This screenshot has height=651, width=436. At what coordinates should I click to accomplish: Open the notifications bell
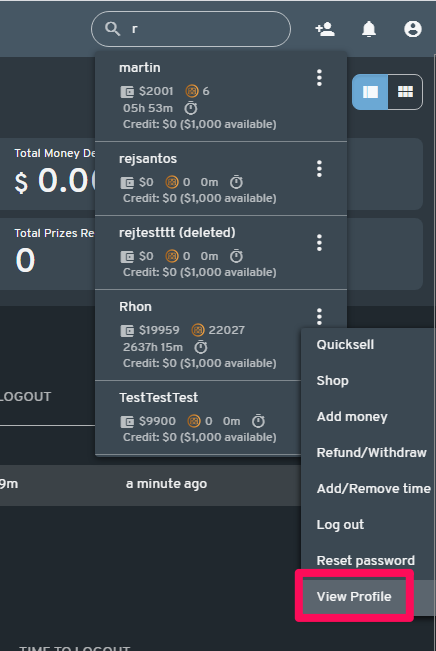(x=369, y=29)
